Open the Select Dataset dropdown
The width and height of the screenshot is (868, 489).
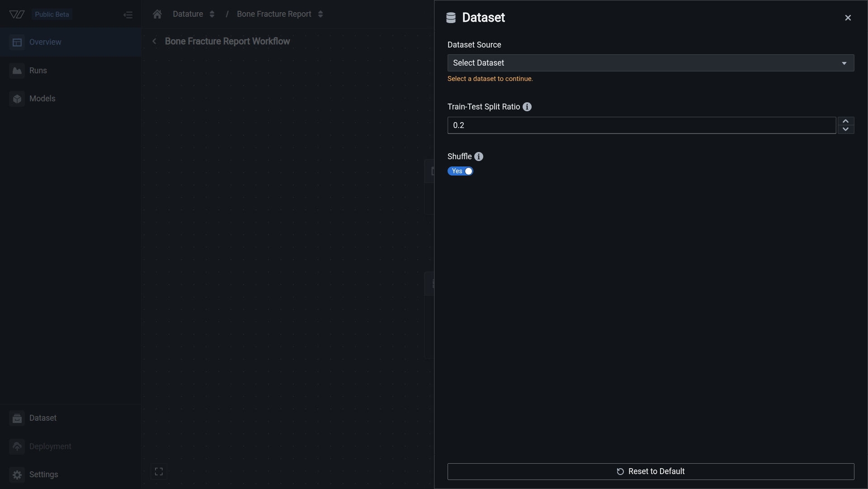pyautogui.click(x=651, y=63)
